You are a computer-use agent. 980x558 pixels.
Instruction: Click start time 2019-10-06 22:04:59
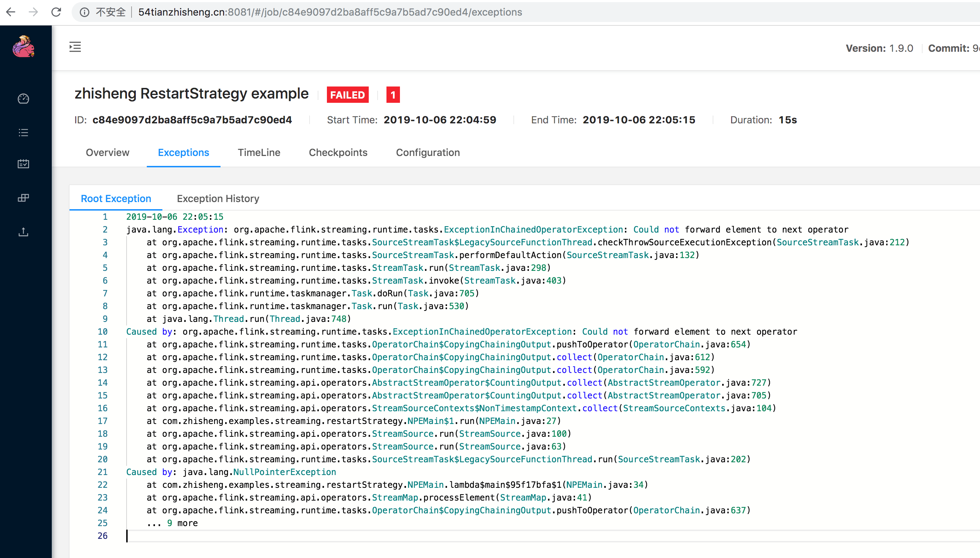(x=440, y=120)
